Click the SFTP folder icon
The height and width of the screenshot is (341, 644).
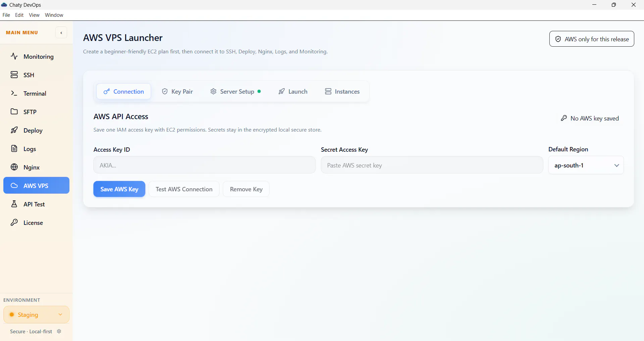(x=14, y=112)
